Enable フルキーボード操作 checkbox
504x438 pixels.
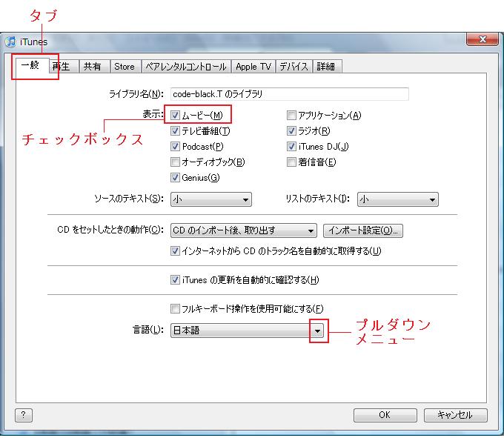click(175, 309)
